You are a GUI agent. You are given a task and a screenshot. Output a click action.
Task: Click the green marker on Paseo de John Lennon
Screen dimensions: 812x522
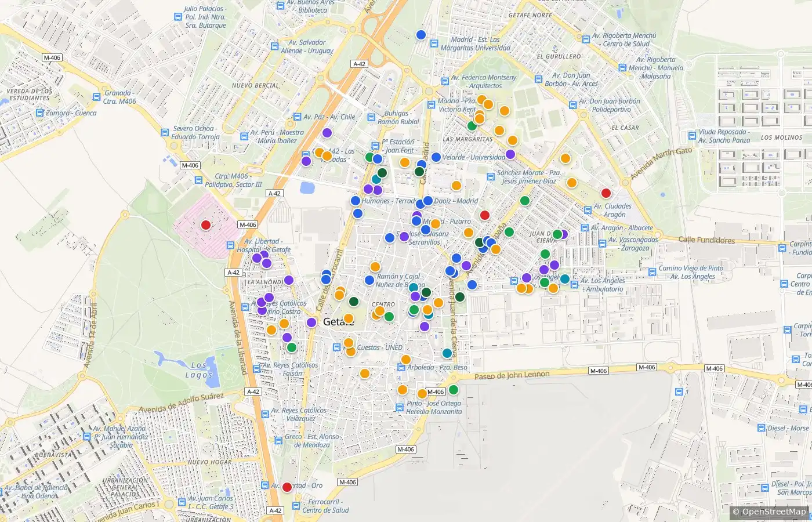click(x=454, y=390)
